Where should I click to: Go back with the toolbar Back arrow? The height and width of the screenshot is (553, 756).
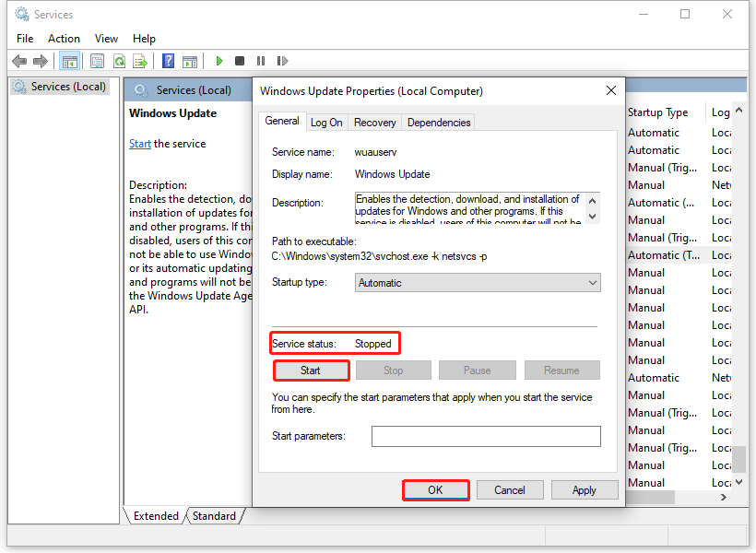pyautogui.click(x=19, y=61)
